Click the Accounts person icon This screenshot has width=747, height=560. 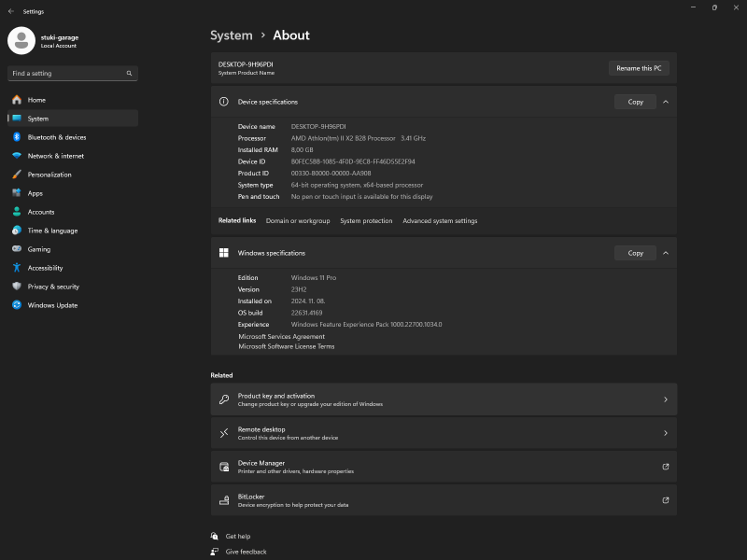pos(17,212)
